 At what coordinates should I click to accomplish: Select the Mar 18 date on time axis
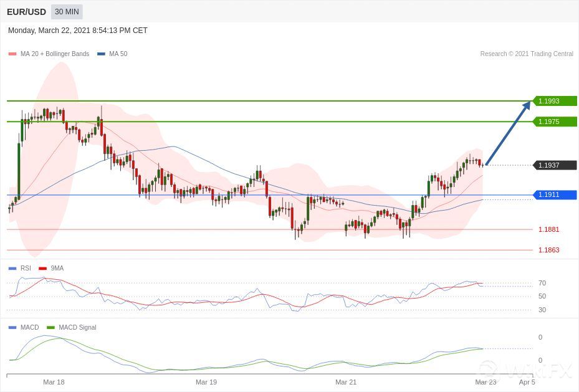(x=54, y=382)
